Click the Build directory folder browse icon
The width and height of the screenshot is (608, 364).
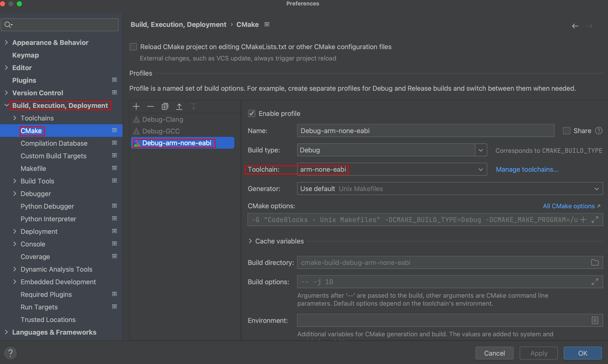(x=595, y=262)
